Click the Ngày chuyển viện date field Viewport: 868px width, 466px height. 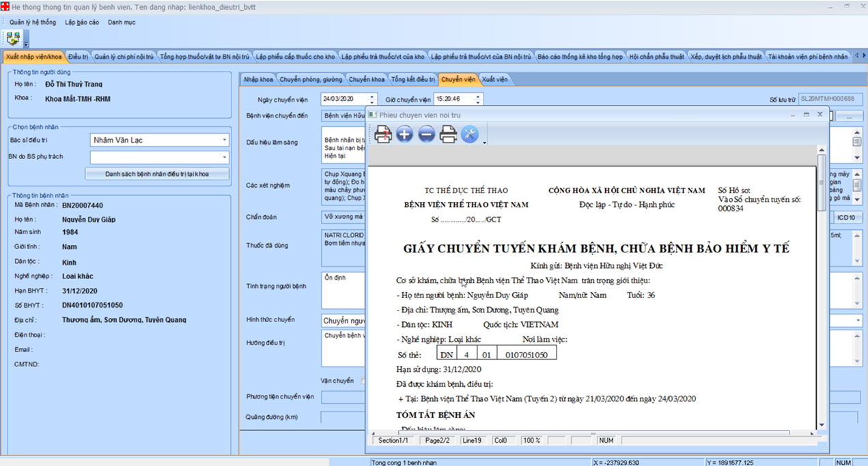point(344,99)
